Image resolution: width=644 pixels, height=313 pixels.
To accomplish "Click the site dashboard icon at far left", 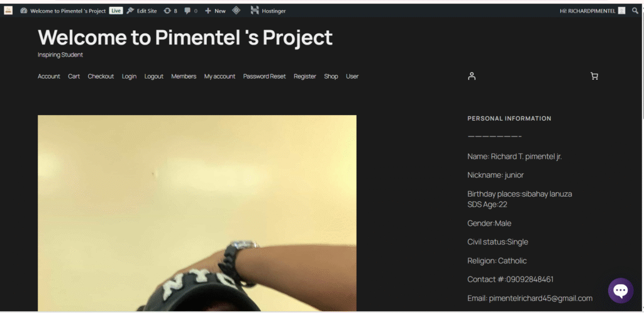I will pyautogui.click(x=8, y=11).
